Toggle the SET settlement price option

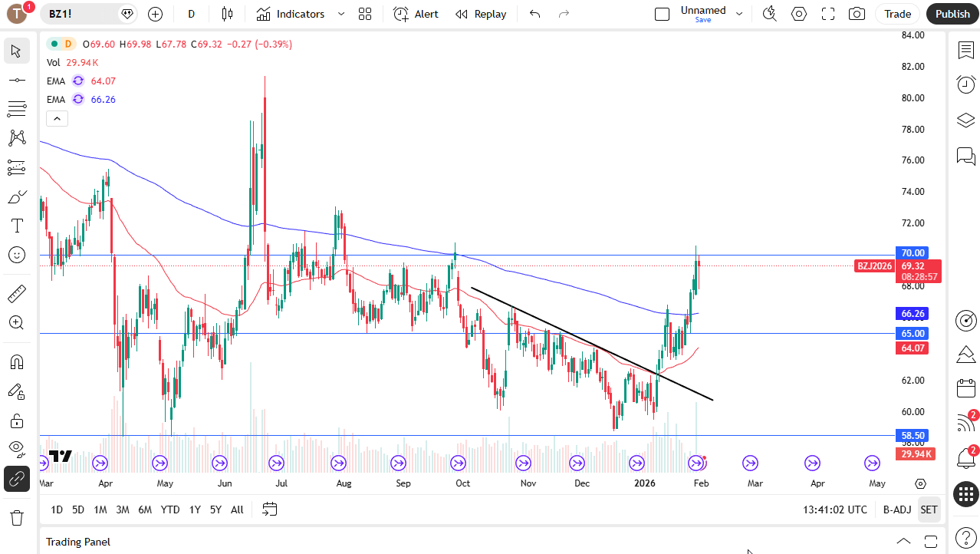coord(929,509)
